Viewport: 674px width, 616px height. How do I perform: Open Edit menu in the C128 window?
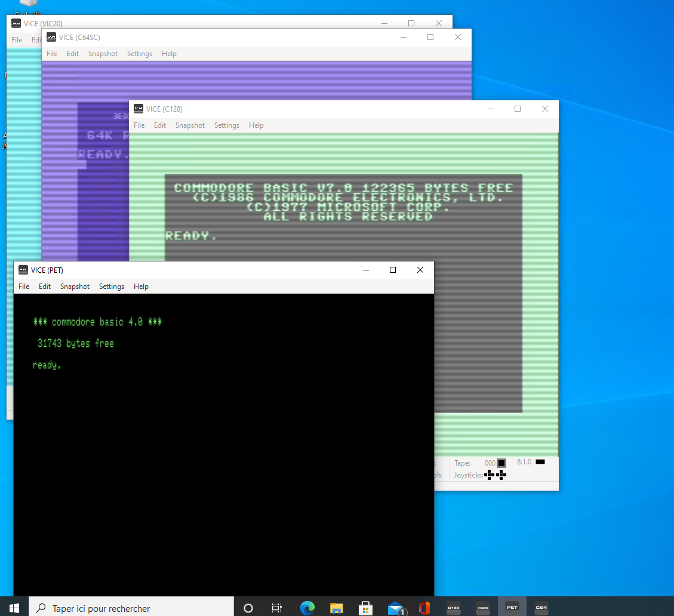[x=160, y=125]
